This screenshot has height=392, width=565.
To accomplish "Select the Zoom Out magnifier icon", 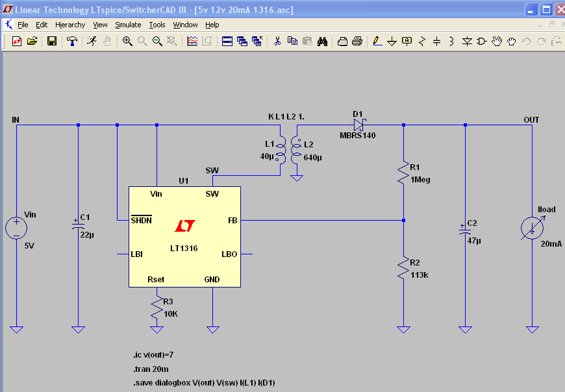I will 157,42.
